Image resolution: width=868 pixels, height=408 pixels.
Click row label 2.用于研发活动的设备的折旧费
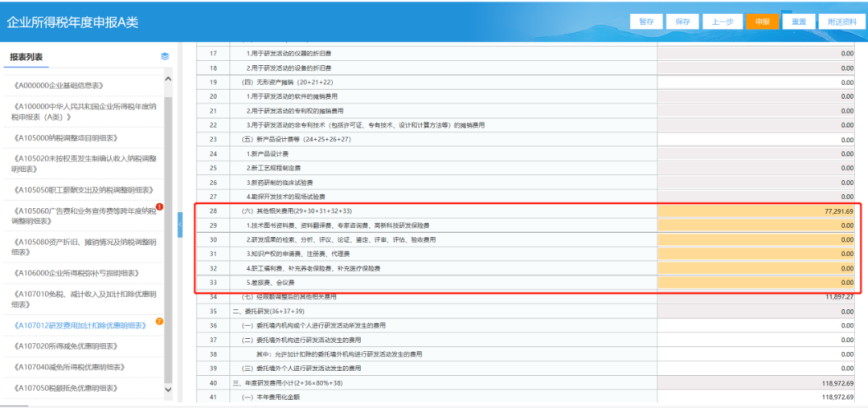pos(289,68)
